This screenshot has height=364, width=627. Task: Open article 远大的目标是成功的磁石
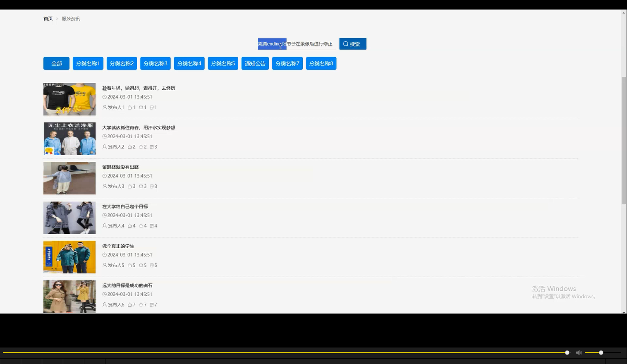pos(127,285)
